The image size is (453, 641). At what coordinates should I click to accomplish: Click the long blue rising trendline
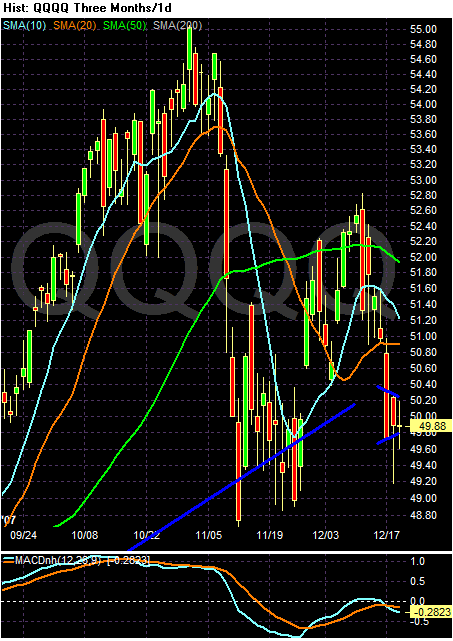coord(241,477)
